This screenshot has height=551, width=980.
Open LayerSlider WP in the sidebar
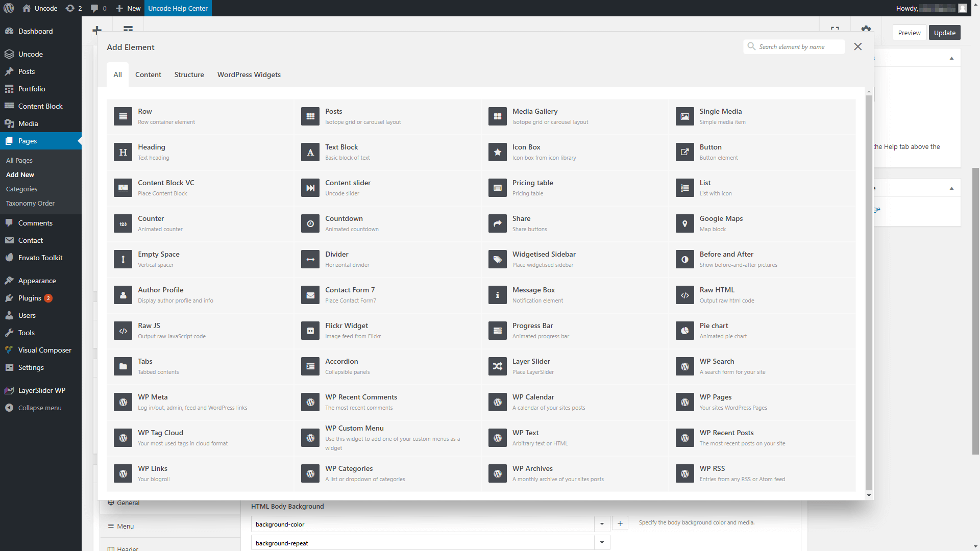point(41,390)
